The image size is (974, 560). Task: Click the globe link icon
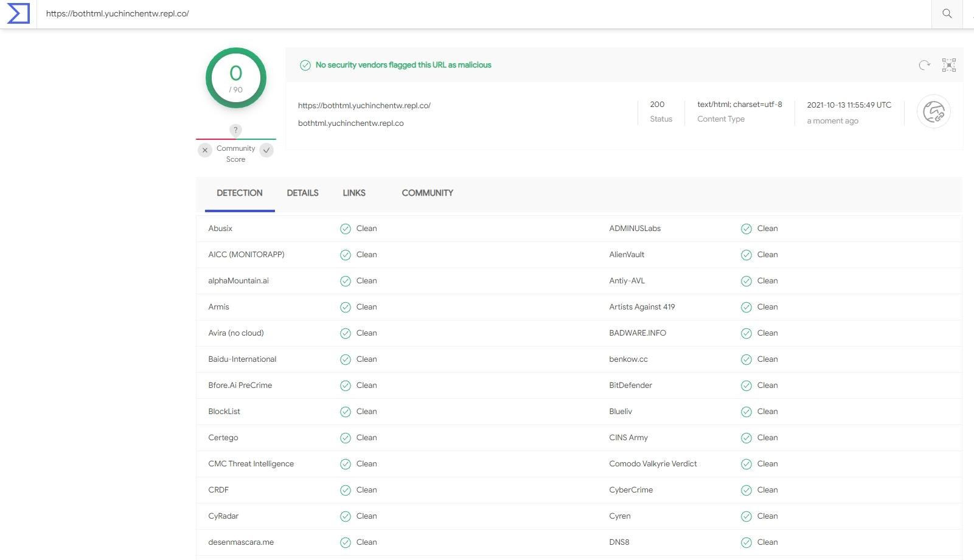point(933,112)
